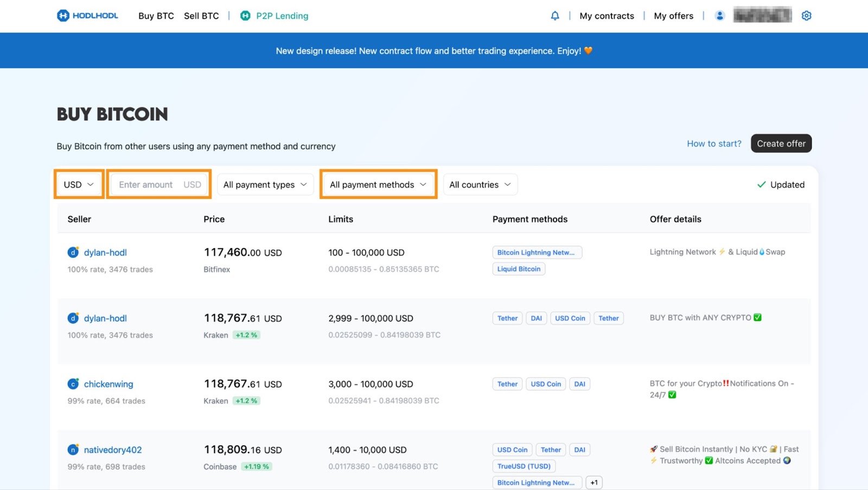The width and height of the screenshot is (868, 490).
Task: Click the Limits column header
Action: pos(341,219)
